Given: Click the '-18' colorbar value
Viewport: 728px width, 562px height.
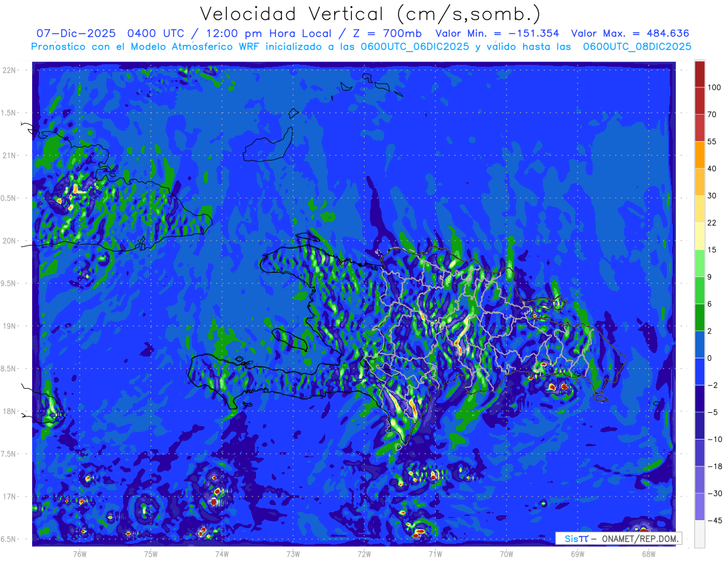Looking at the screenshot, I should click(x=714, y=467).
